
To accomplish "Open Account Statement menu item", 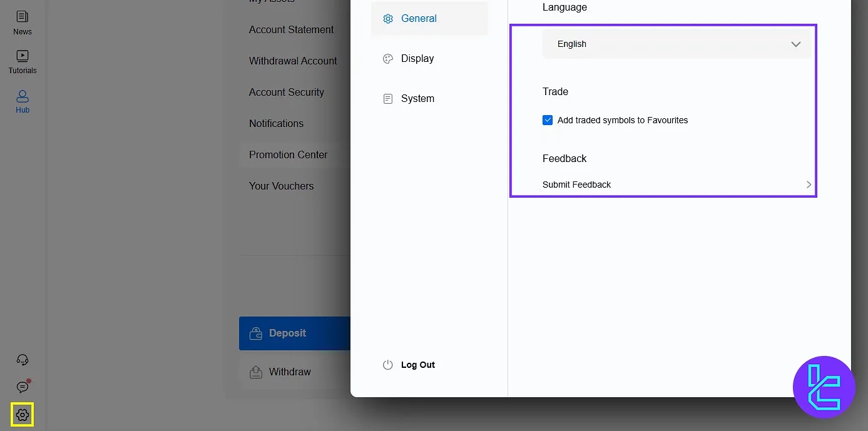I will [x=291, y=29].
